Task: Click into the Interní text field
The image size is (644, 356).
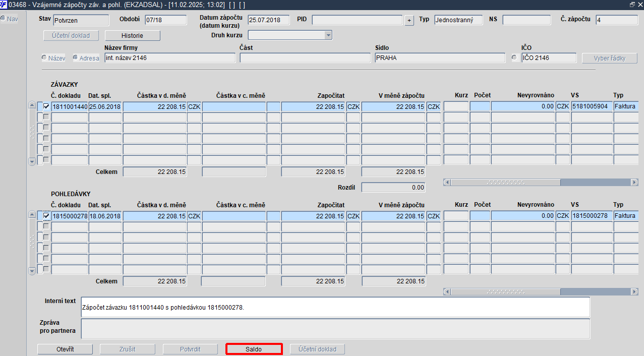Action: point(335,306)
